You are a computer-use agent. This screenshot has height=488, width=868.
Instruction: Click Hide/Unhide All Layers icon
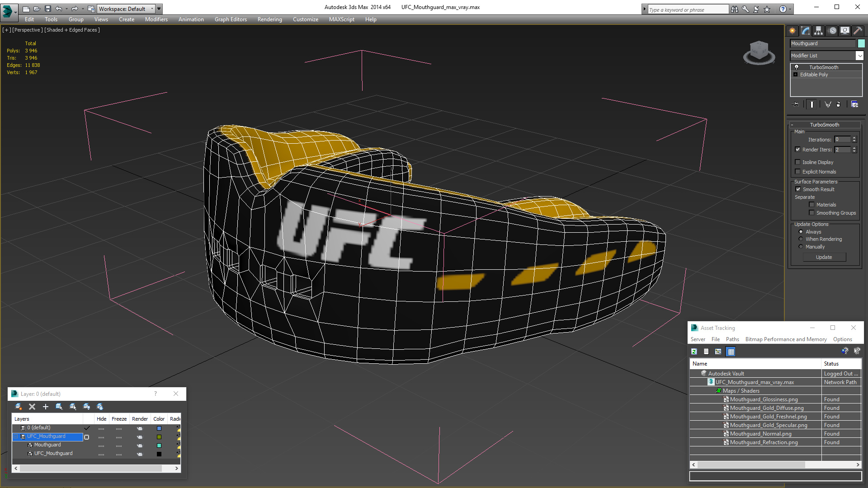click(86, 407)
